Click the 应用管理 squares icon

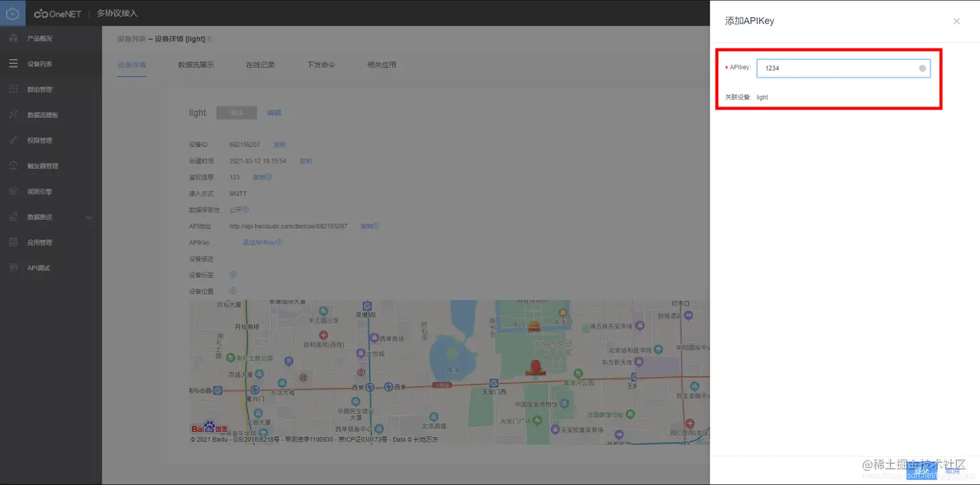[13, 242]
